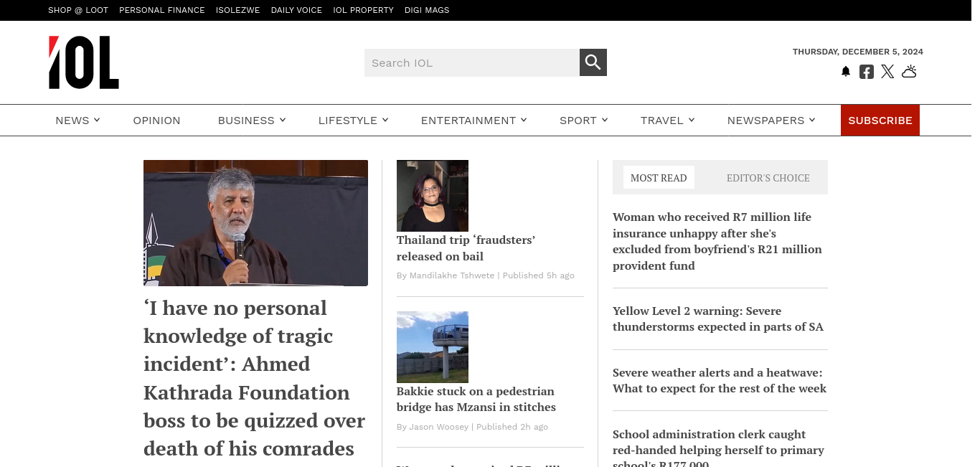Screen dimensions: 980x467
Task: Open the weather cloud icon
Action: tap(909, 71)
